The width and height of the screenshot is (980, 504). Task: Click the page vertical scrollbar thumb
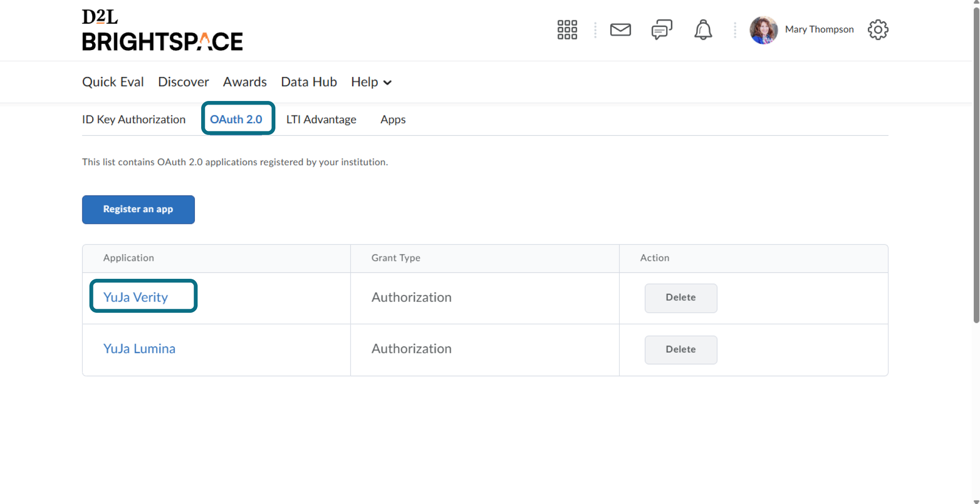976,164
